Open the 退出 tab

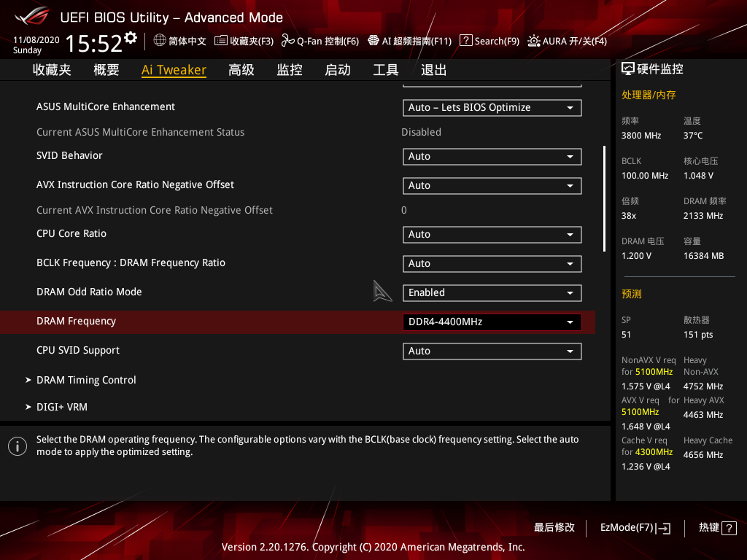coord(433,70)
